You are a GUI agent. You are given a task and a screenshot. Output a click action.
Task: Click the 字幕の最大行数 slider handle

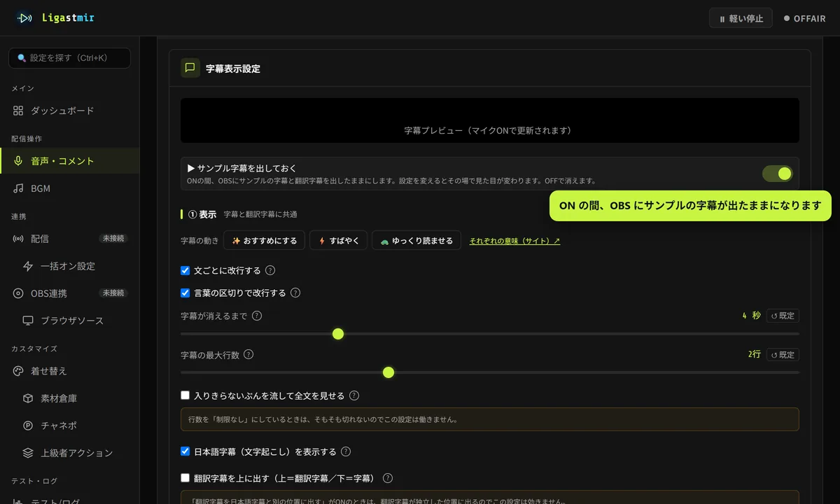coord(388,372)
